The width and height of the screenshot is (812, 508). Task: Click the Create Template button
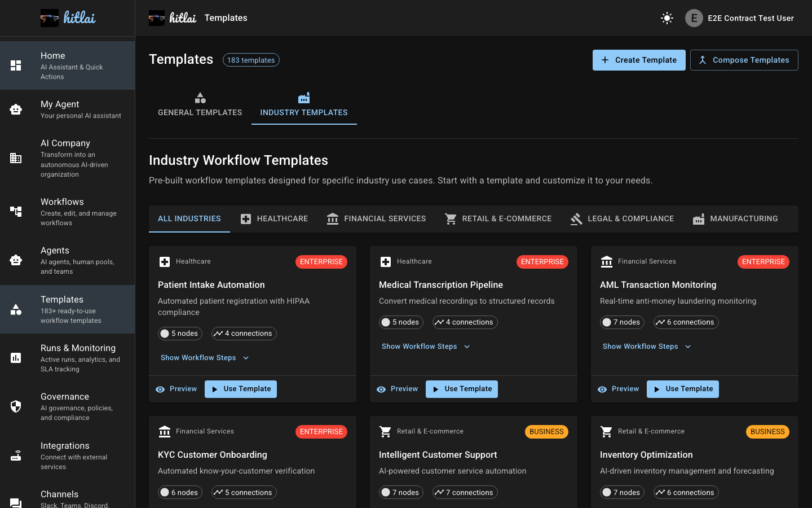639,60
